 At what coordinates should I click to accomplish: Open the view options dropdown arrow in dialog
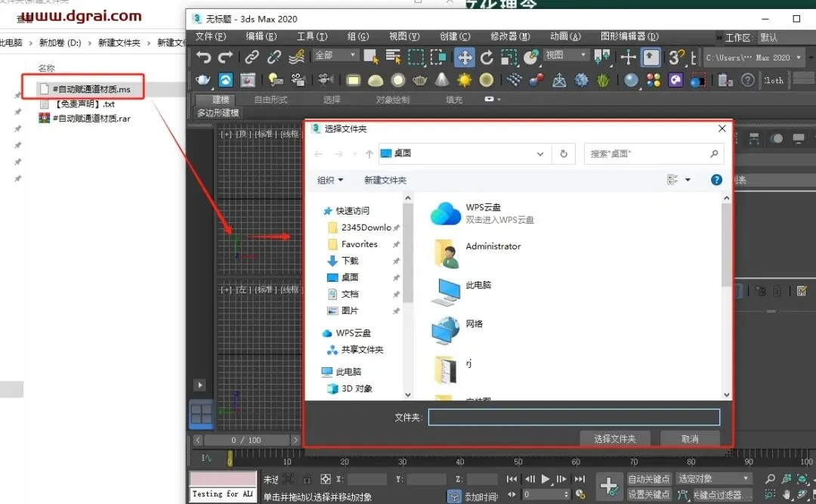(688, 180)
